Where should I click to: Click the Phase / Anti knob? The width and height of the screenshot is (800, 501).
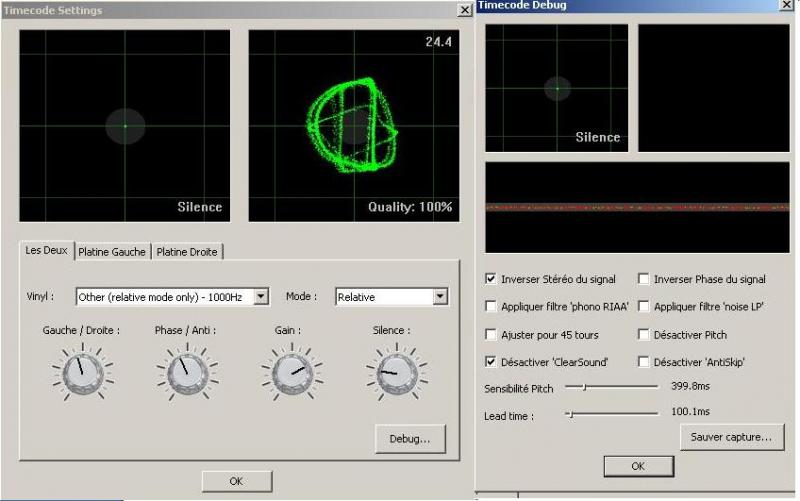(x=184, y=372)
